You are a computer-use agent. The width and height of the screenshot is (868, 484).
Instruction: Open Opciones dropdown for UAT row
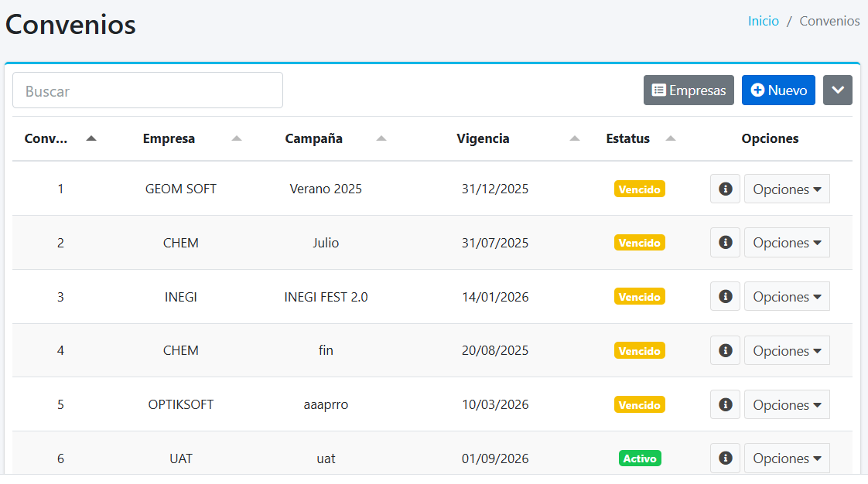787,458
